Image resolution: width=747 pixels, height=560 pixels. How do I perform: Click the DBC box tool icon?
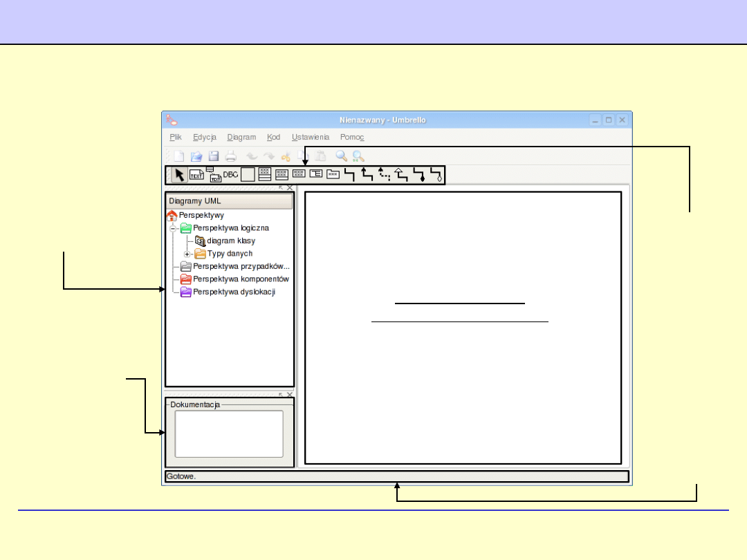click(230, 175)
